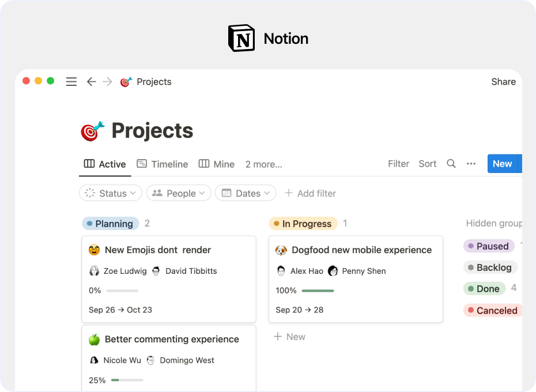Viewport: 536px width, 392px height.
Task: Click the Notion logo at top
Action: (241, 38)
